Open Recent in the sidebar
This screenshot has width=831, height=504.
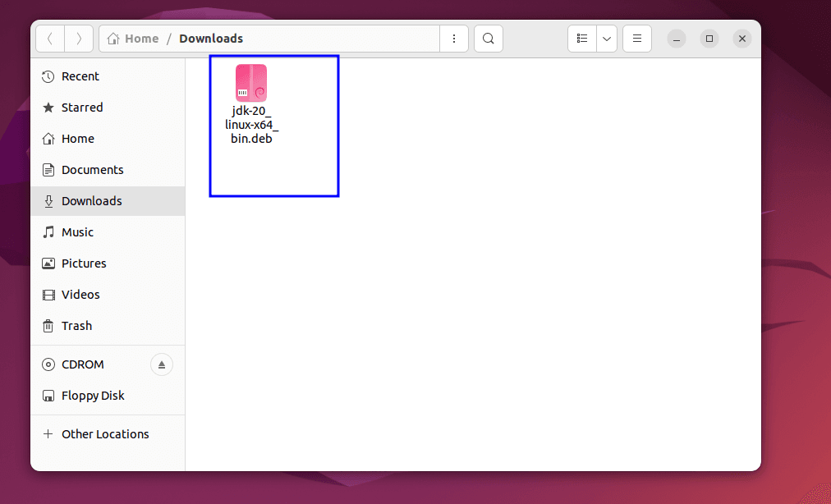pyautogui.click(x=108, y=76)
